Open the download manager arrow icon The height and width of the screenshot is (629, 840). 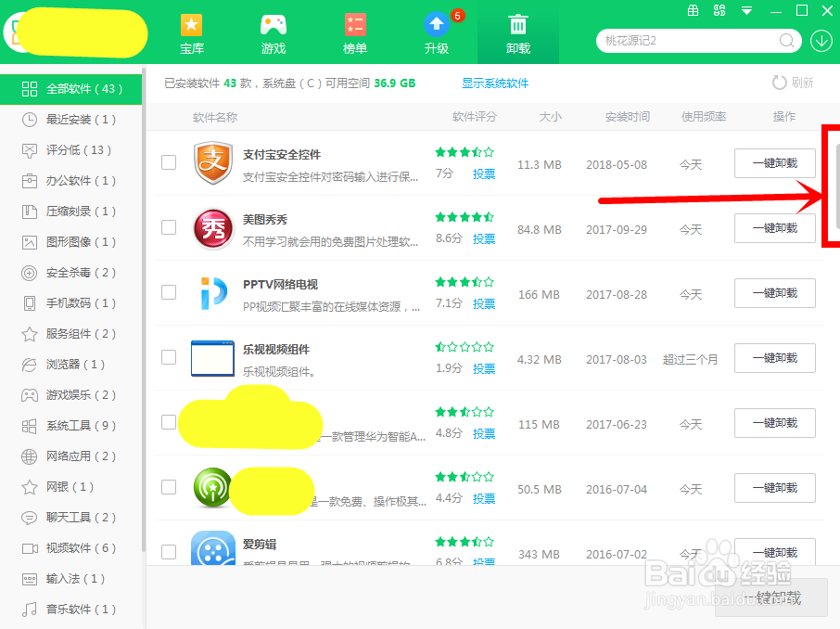[821, 41]
